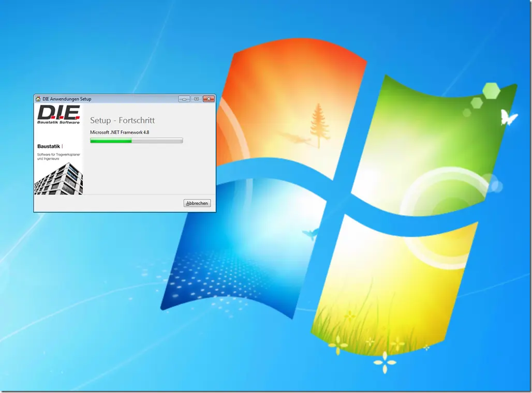Click the 'Baustatik' sidebar heading
This screenshot has height=393, width=532.
click(x=49, y=146)
